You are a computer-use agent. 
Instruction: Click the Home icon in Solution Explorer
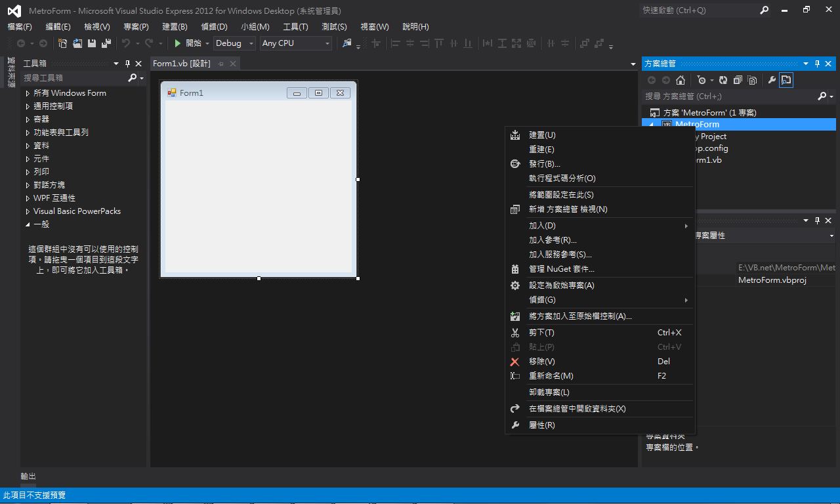(681, 80)
